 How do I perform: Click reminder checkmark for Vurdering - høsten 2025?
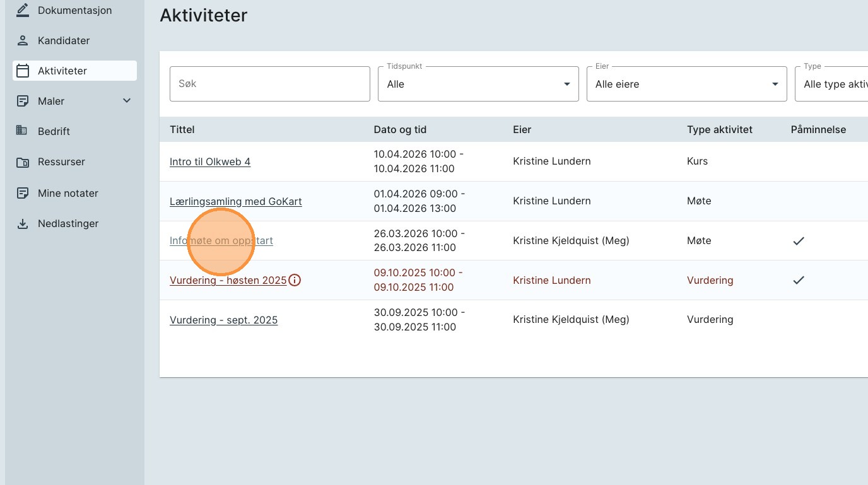[799, 280]
